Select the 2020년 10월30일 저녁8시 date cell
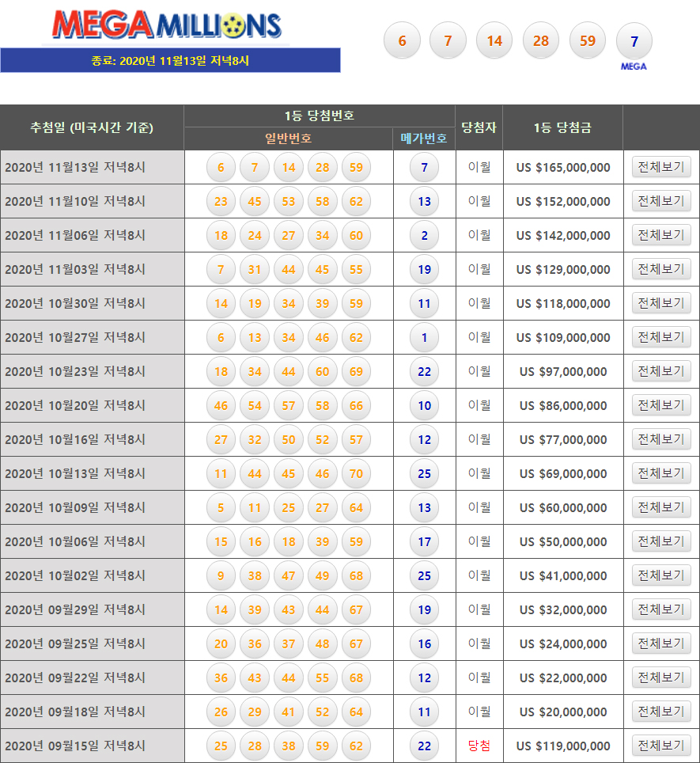700x763 pixels. tap(75, 303)
